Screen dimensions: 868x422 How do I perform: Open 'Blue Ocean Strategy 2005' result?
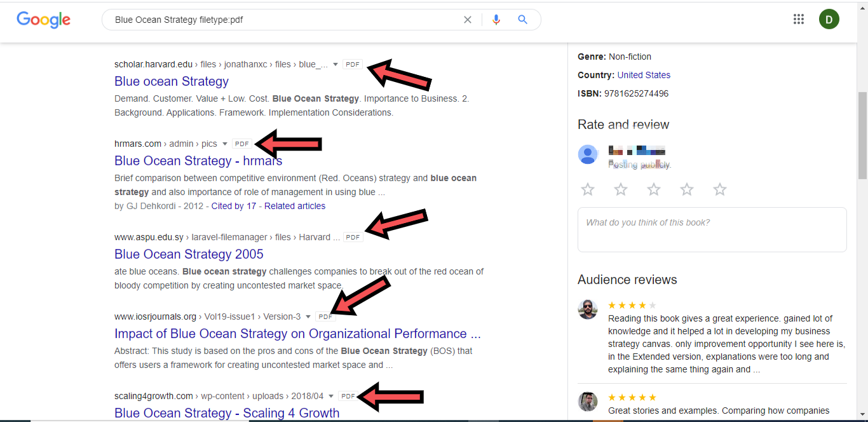pos(189,254)
